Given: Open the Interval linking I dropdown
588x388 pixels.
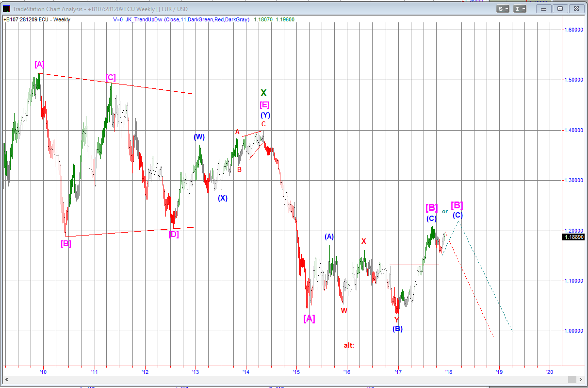Looking at the screenshot, I should click(520, 9).
